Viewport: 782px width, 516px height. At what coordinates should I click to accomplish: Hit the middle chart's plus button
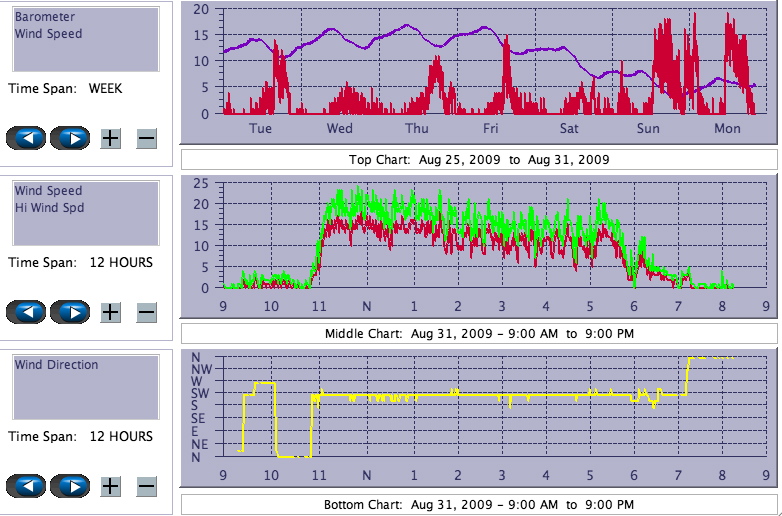111,312
